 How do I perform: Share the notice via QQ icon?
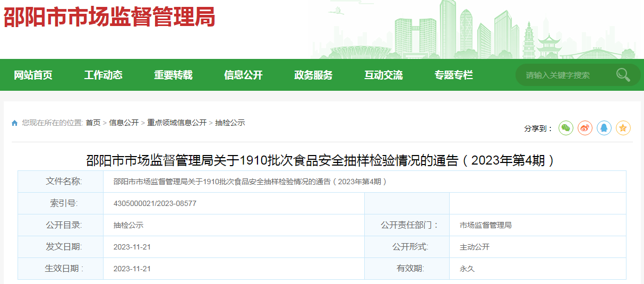tap(604, 128)
